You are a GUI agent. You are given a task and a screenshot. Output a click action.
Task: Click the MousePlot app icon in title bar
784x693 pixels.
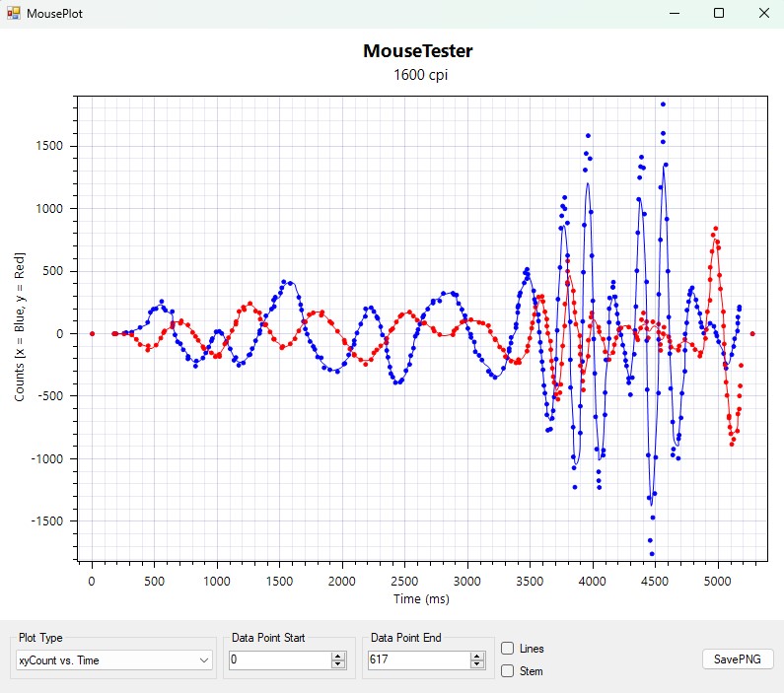pos(13,14)
